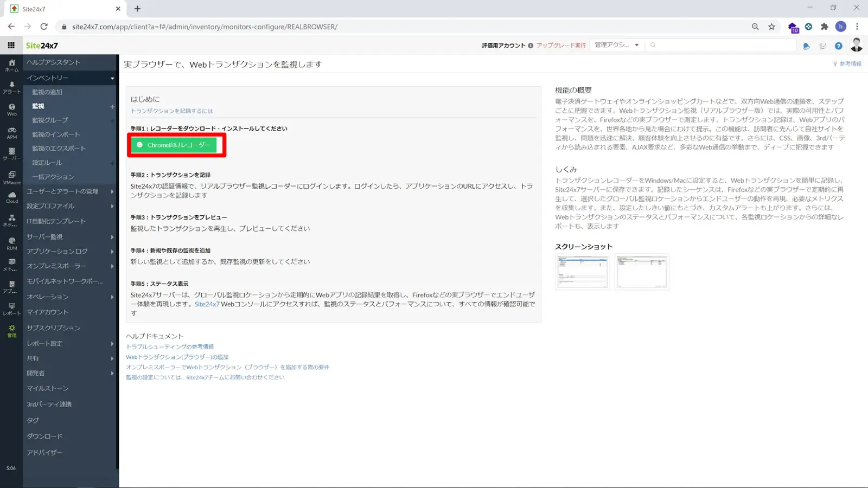The width and height of the screenshot is (868, 488).
Task: Expand オンプレミスポーラー submenu
Action: click(112, 266)
